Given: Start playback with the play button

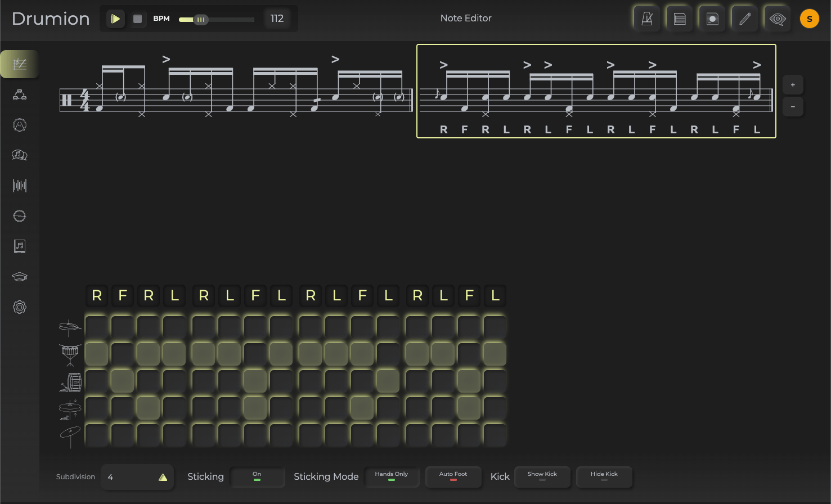Looking at the screenshot, I should click(115, 19).
